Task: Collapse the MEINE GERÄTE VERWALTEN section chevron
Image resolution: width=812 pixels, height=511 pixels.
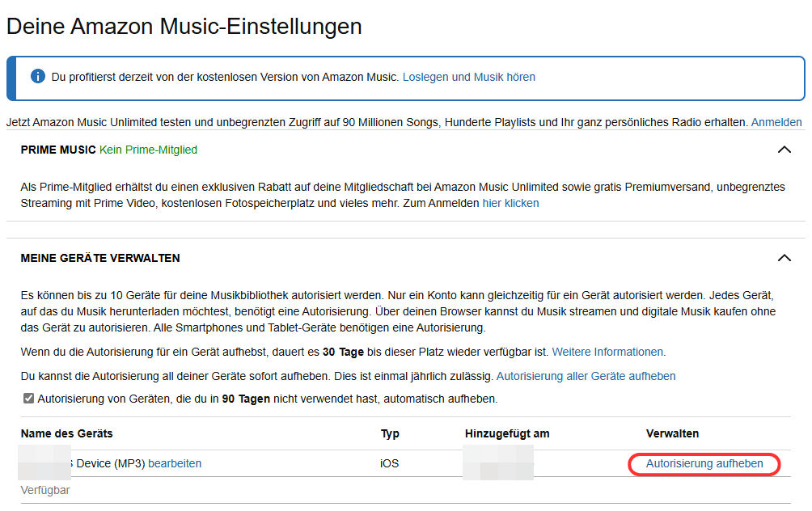Action: click(x=784, y=258)
